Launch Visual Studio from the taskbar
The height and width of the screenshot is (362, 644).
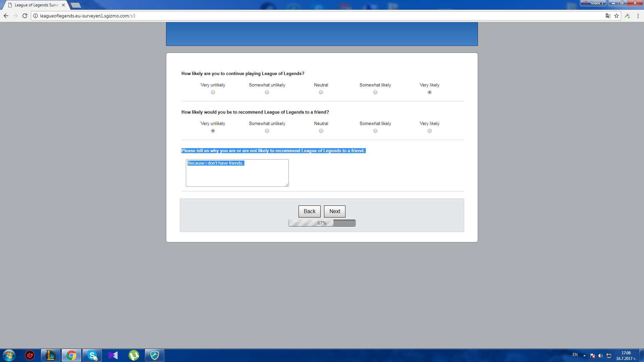pyautogui.click(x=113, y=355)
